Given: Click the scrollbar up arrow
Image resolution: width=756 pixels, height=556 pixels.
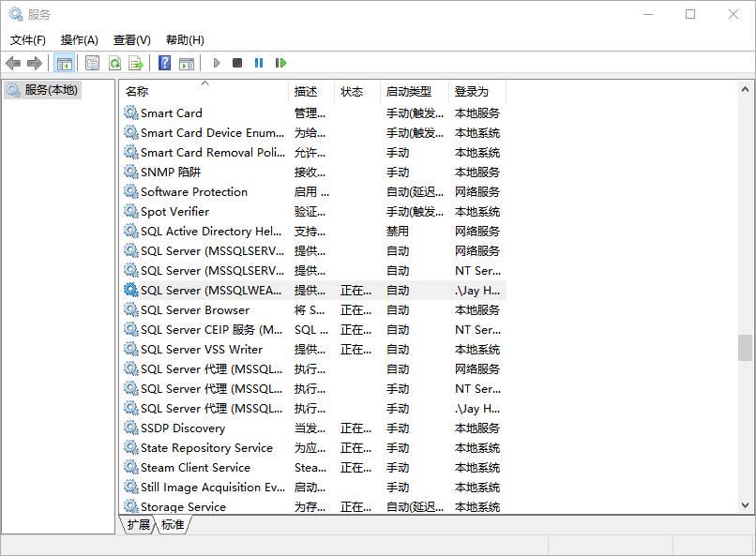Looking at the screenshot, I should click(x=745, y=90).
